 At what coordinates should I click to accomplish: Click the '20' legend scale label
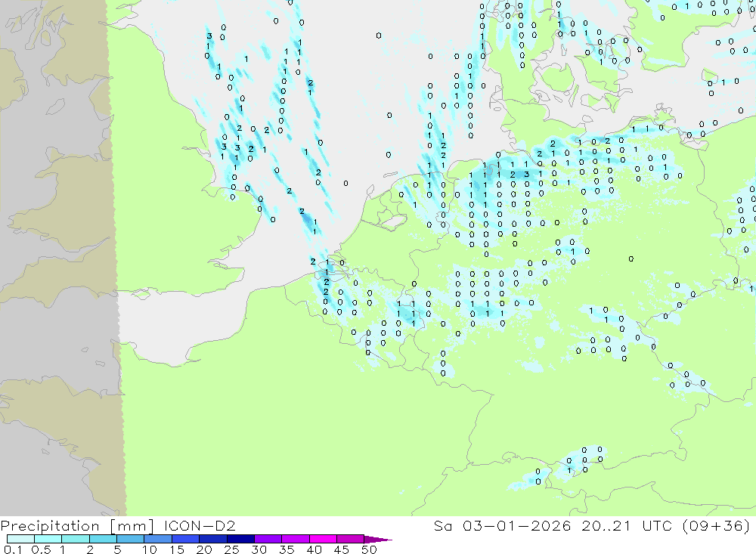[x=204, y=549]
